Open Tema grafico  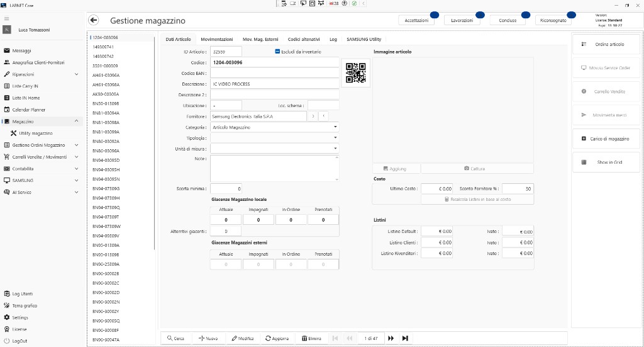[x=25, y=305]
